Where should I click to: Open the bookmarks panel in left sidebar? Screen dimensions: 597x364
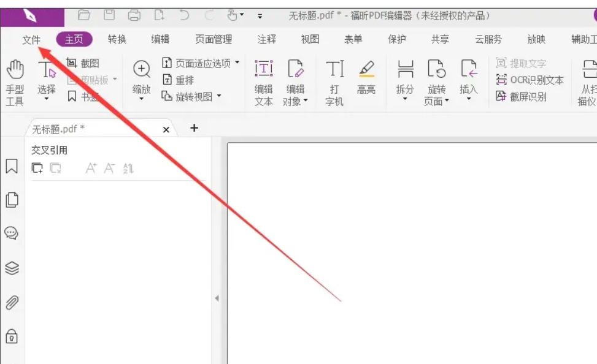pos(12,166)
